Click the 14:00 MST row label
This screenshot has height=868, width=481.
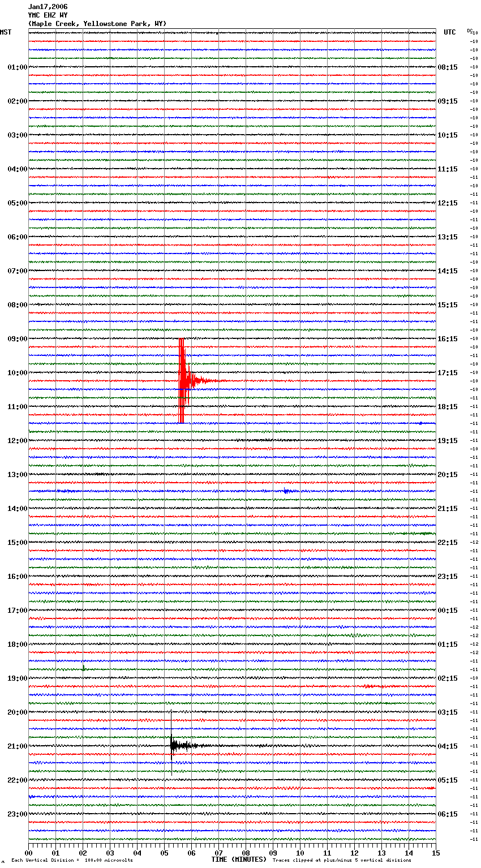click(17, 509)
